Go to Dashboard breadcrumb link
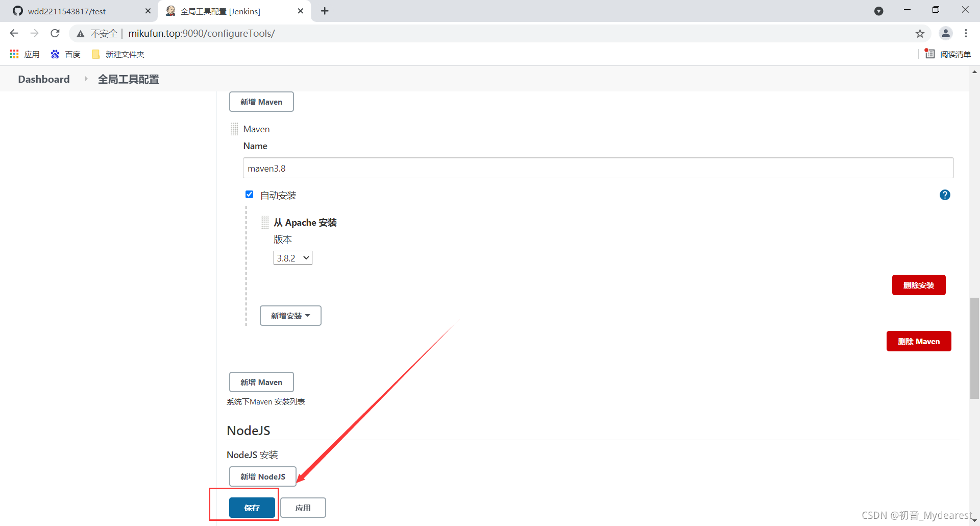Viewport: 980px width, 526px height. point(44,79)
